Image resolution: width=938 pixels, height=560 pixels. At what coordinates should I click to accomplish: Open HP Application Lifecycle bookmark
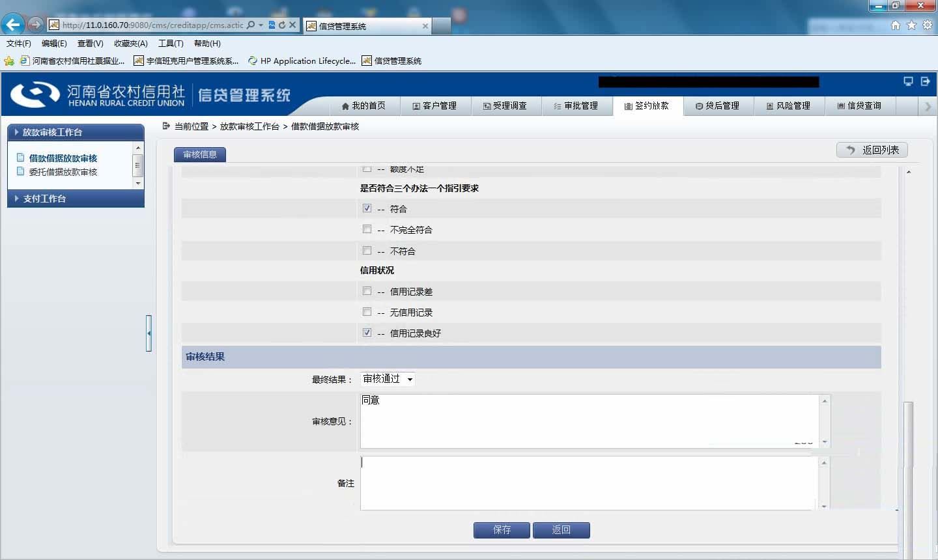pos(302,61)
